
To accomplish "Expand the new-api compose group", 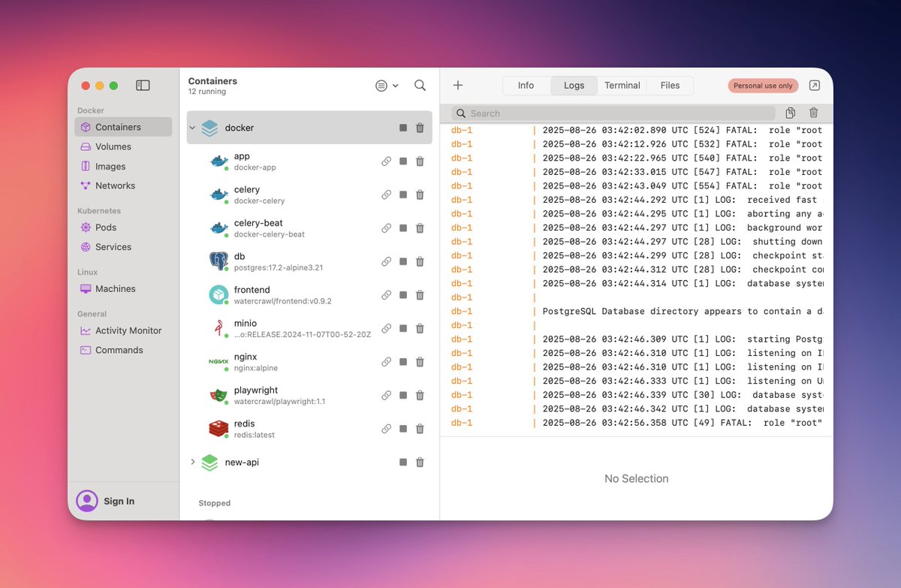I will [192, 462].
